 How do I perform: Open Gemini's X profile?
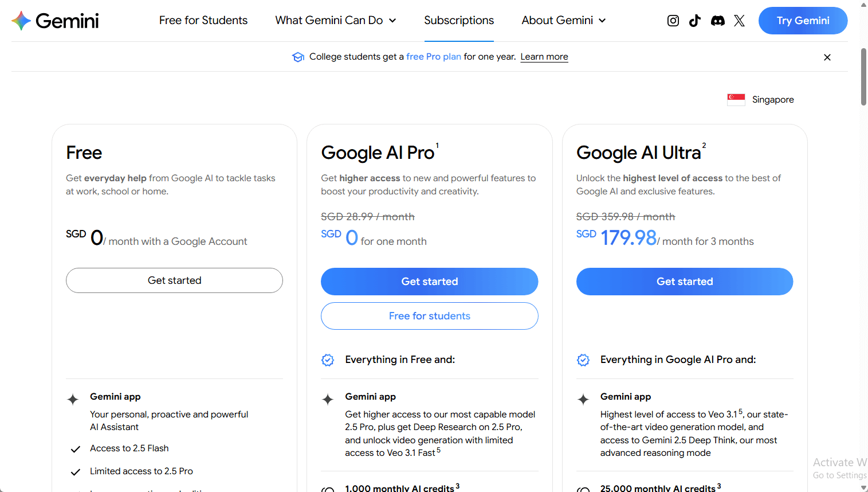pyautogui.click(x=739, y=20)
